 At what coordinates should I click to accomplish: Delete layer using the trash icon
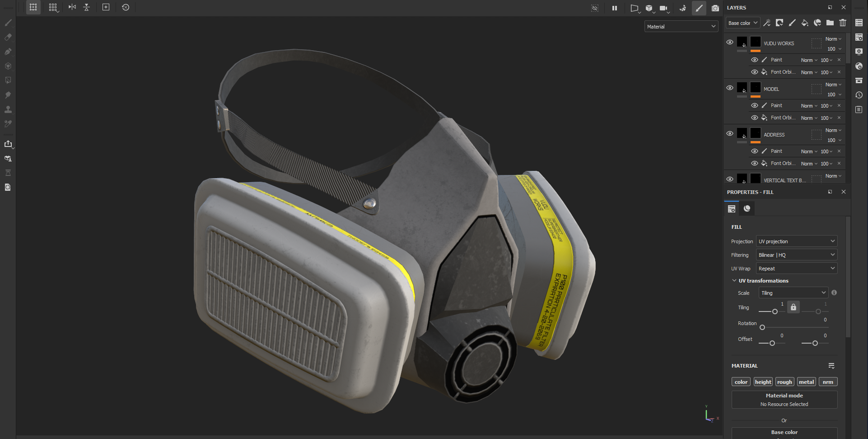843,23
